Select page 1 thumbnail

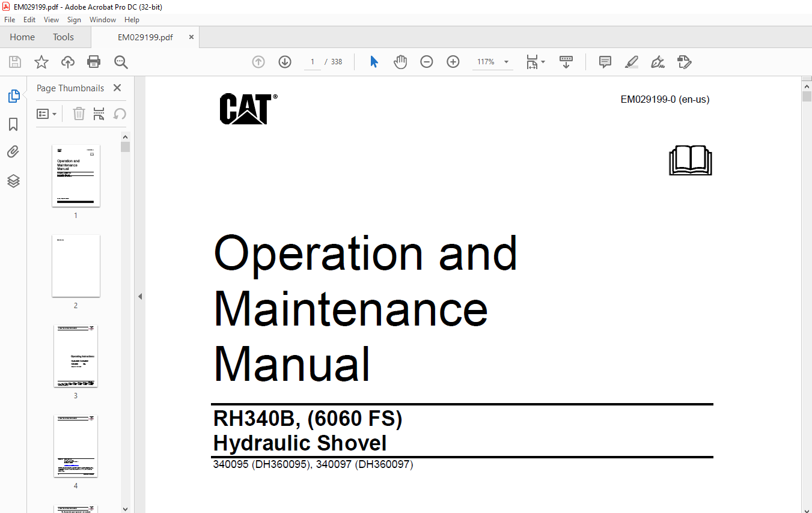point(76,175)
